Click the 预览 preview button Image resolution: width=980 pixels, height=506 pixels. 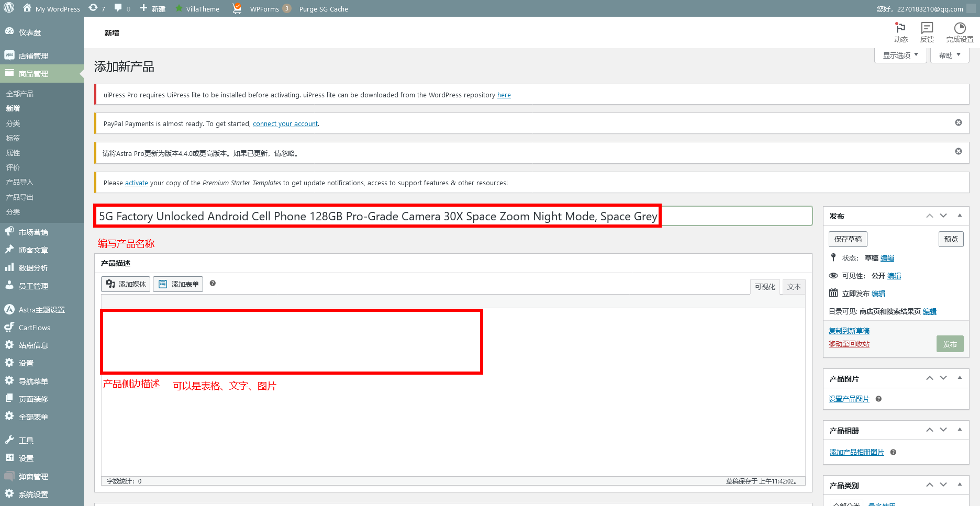(951, 239)
